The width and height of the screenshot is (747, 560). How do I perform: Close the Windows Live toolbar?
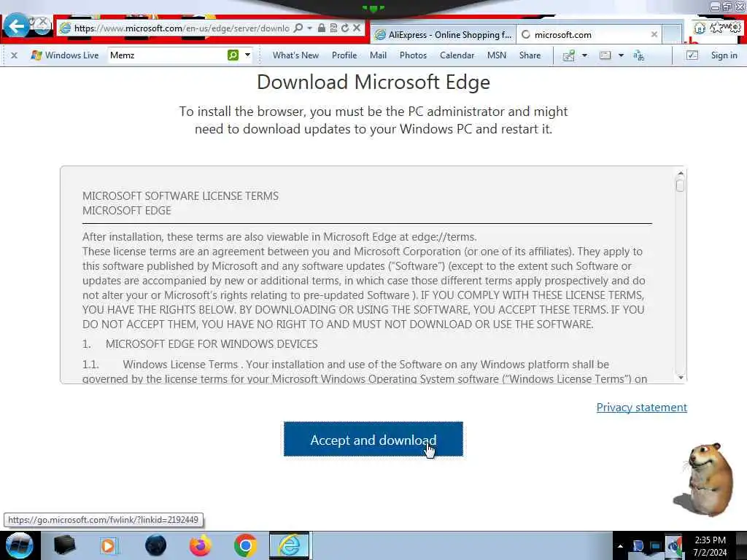tap(15, 55)
